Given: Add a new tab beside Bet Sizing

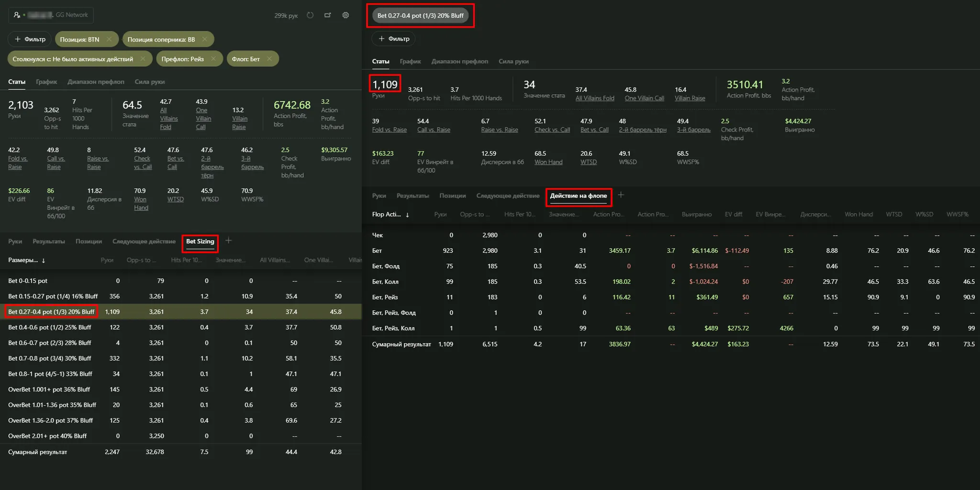Looking at the screenshot, I should click(229, 241).
